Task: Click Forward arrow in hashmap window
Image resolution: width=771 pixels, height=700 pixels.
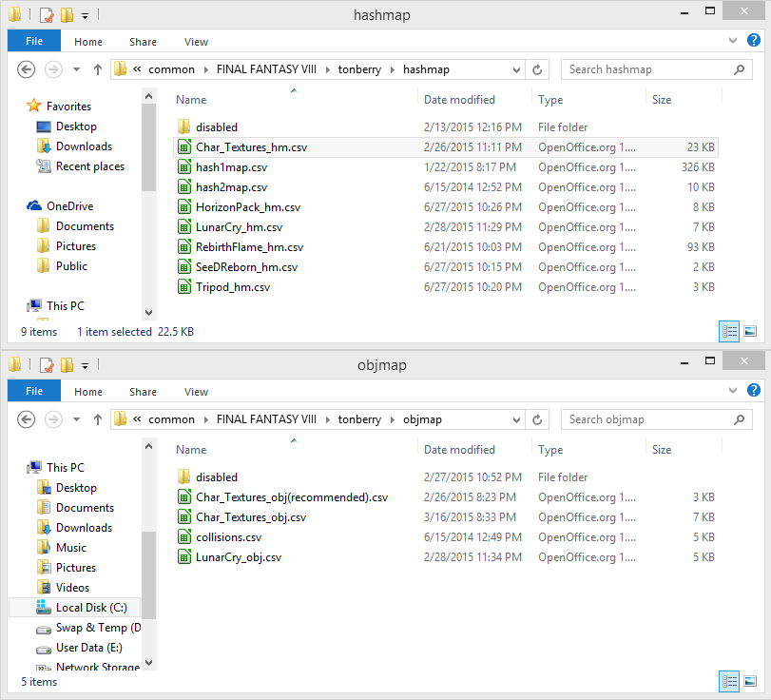Action: click(53, 69)
